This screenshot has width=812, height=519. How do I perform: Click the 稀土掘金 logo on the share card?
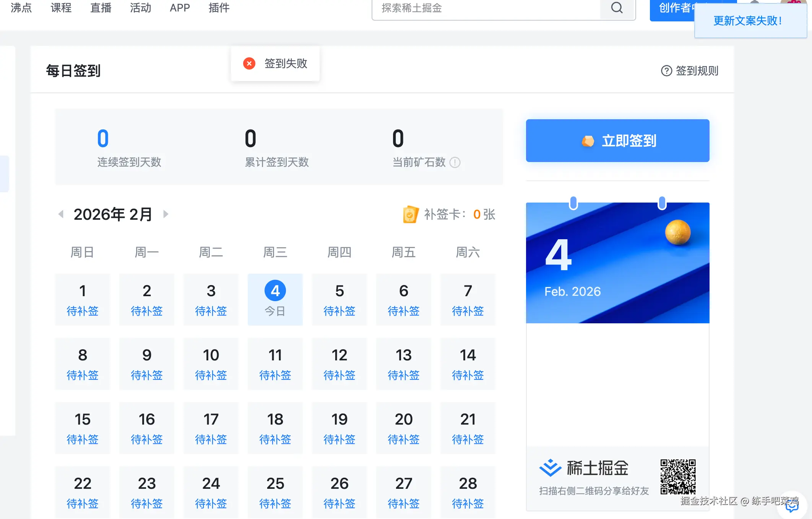click(x=549, y=468)
